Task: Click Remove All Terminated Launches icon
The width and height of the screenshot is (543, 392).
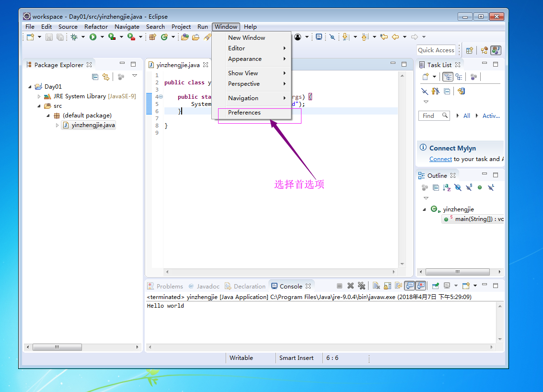Action: 361,286
